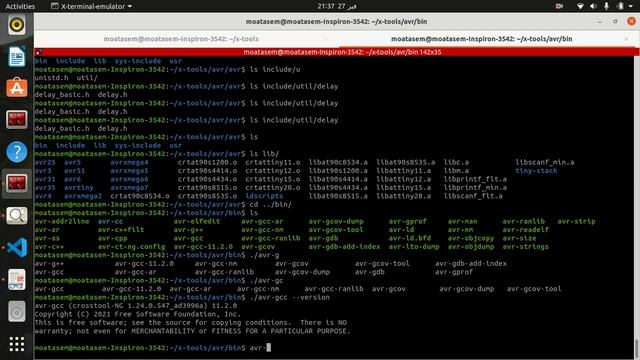This screenshot has width=640, height=360.
Task: Open the magnifier document viewer dock icon
Action: click(x=16, y=216)
